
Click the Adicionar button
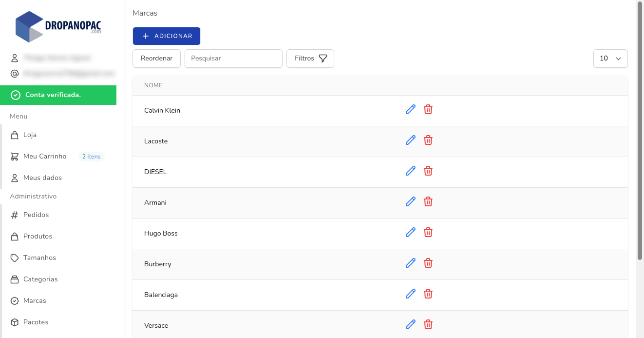tap(167, 36)
